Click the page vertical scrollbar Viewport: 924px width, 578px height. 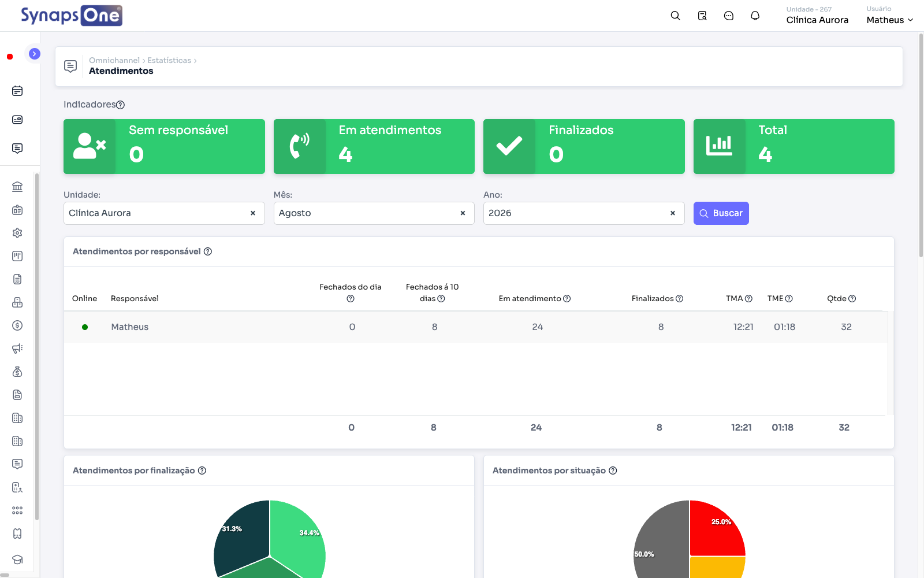coord(921,144)
